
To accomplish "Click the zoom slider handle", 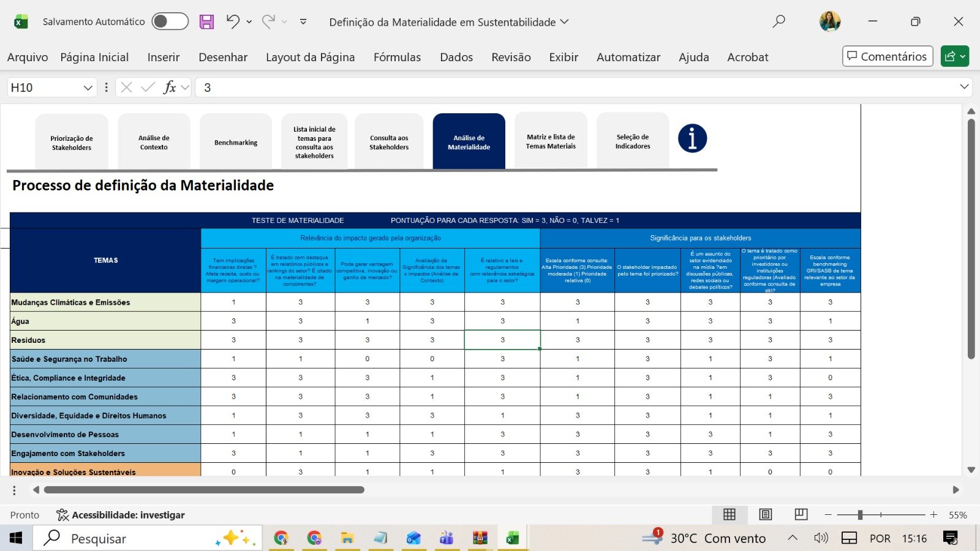I will coord(860,515).
